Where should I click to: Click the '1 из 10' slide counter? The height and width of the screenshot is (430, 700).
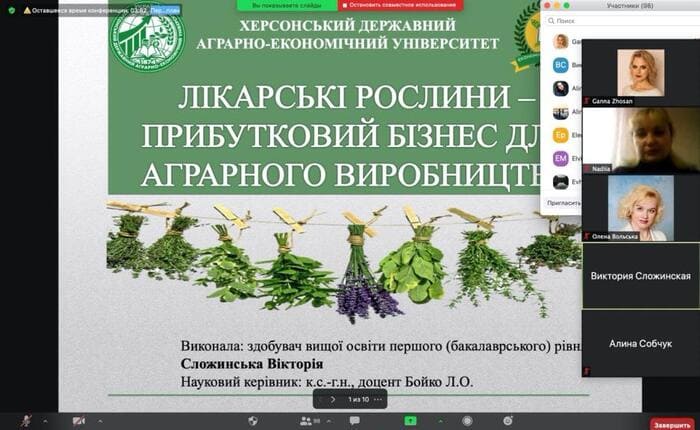[x=358, y=399]
